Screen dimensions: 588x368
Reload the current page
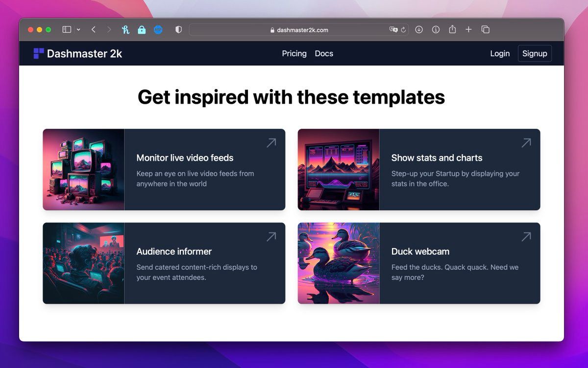coord(403,30)
